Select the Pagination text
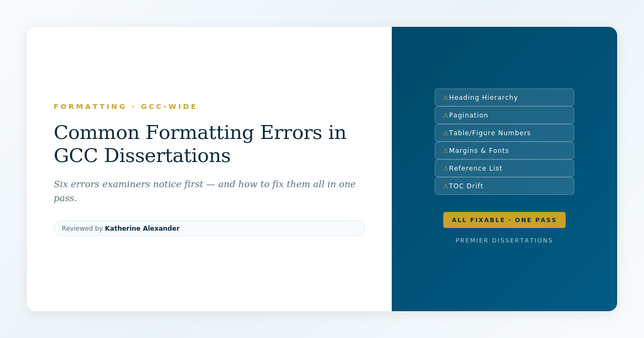Screen dimensions: 644x338 tap(469, 115)
